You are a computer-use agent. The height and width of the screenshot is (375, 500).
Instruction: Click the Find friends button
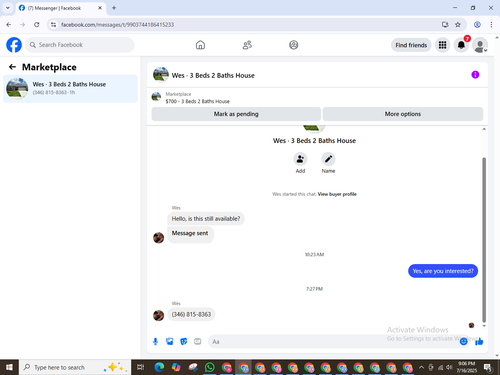[x=411, y=45]
